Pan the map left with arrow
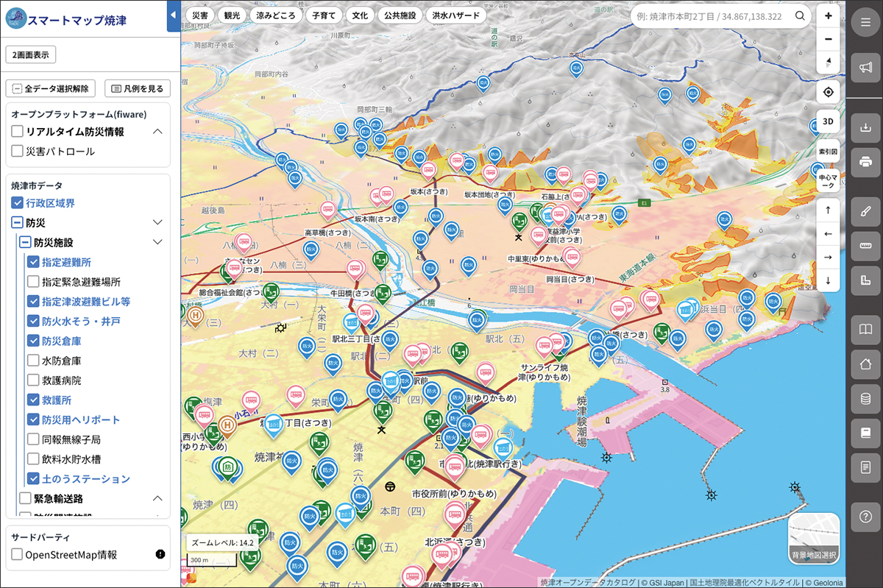This screenshot has height=588, width=883. (x=829, y=234)
